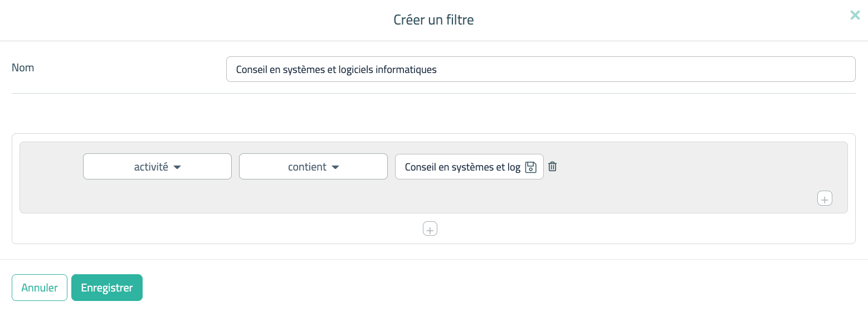
Task: Click the caret arrow beside contient
Action: point(335,167)
